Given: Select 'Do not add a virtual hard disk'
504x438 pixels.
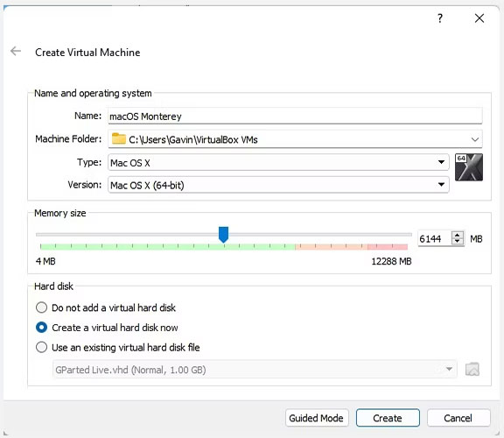Looking at the screenshot, I should 106,307.
